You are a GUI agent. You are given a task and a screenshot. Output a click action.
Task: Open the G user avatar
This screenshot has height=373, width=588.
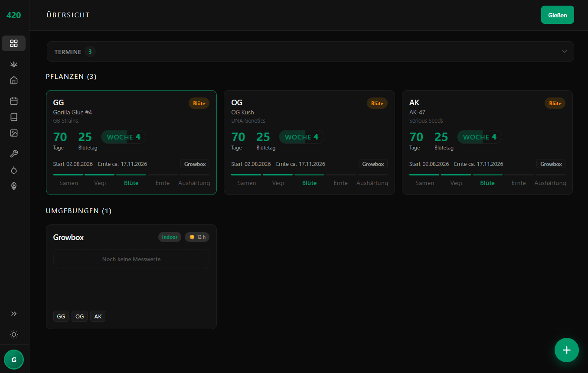pos(14,360)
